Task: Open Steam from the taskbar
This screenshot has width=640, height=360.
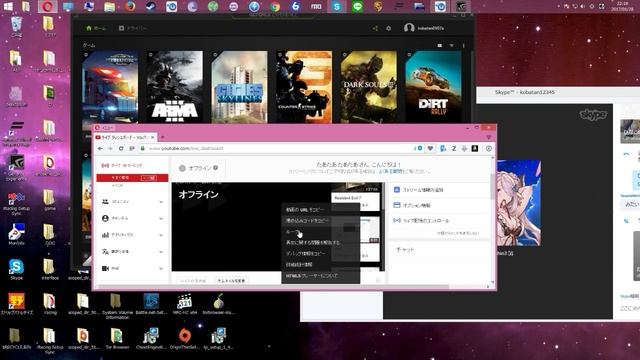Action: 151,6
